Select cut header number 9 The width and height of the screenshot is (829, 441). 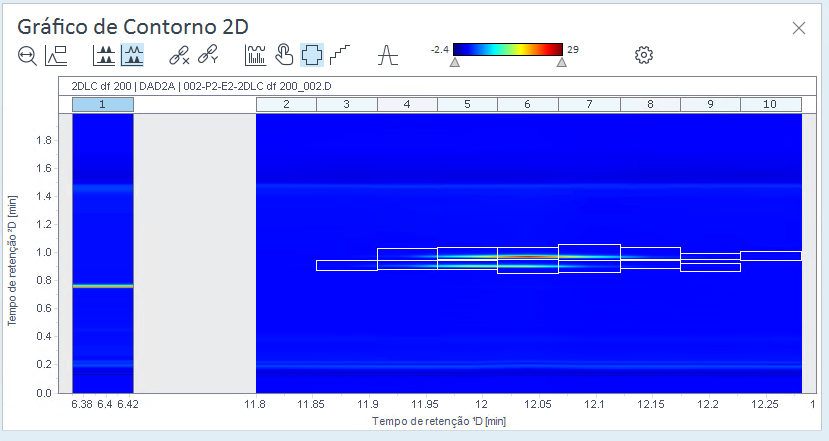coord(710,105)
